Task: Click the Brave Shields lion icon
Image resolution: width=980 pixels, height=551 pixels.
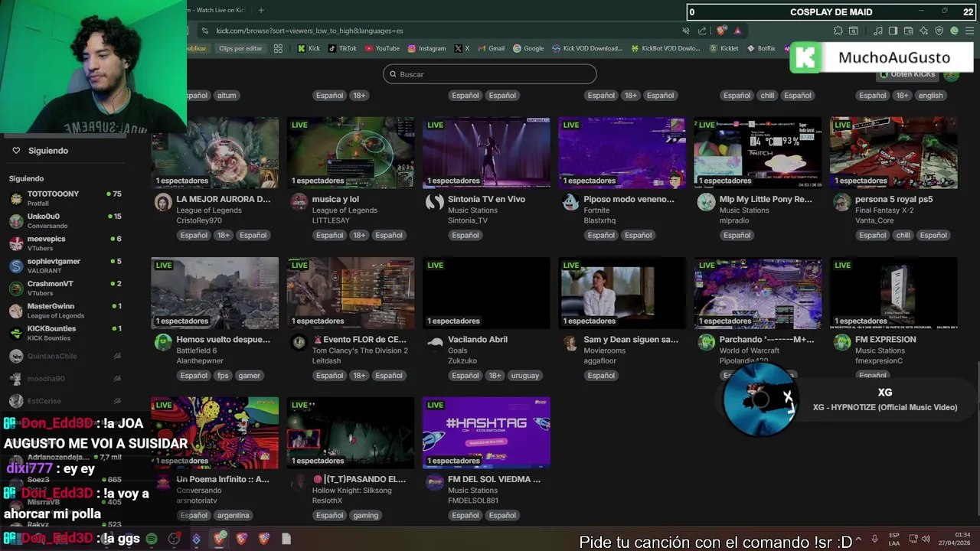Action: [721, 31]
